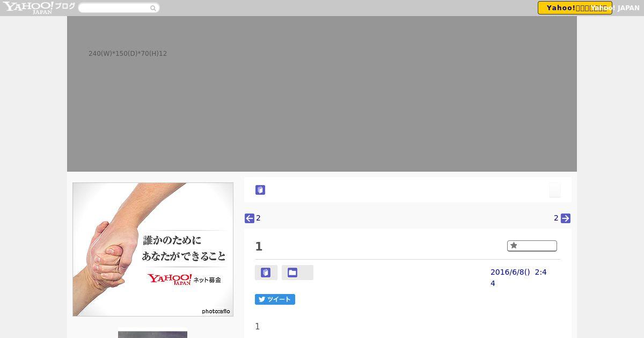Go to next post via right arrow icon
Viewport: 644px width, 338px height.
coord(566,218)
